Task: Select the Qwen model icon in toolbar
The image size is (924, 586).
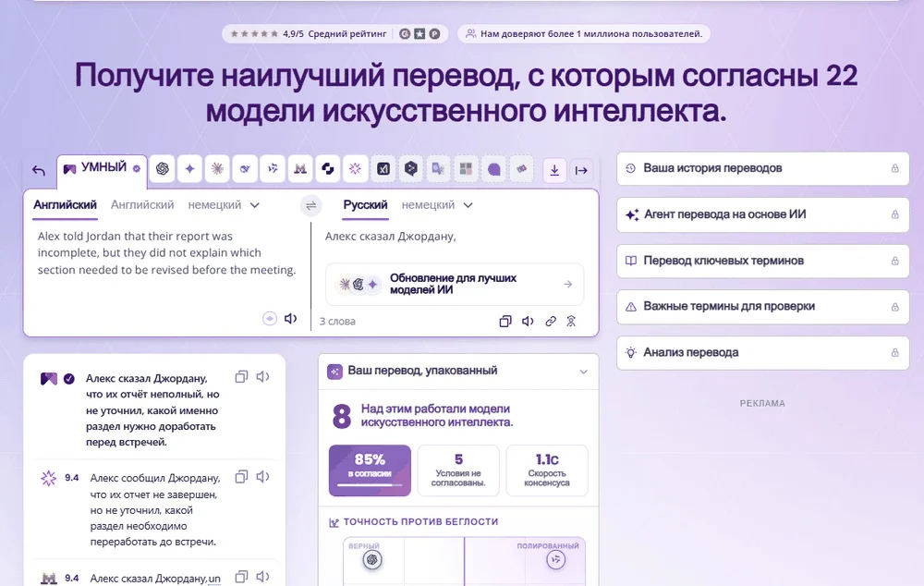Action: 273,168
